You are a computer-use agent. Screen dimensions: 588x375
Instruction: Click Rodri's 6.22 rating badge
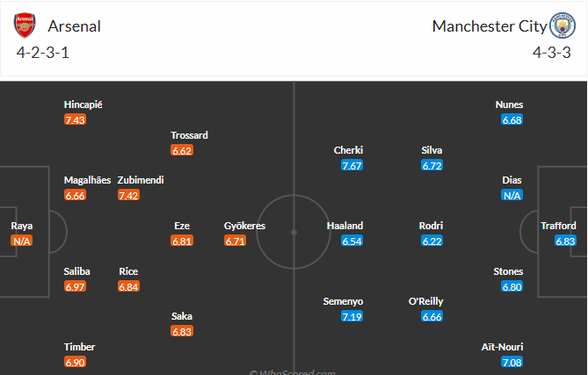coord(432,241)
